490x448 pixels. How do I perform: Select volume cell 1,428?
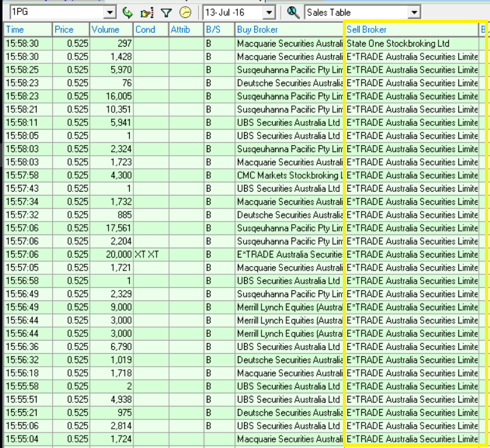click(x=111, y=57)
